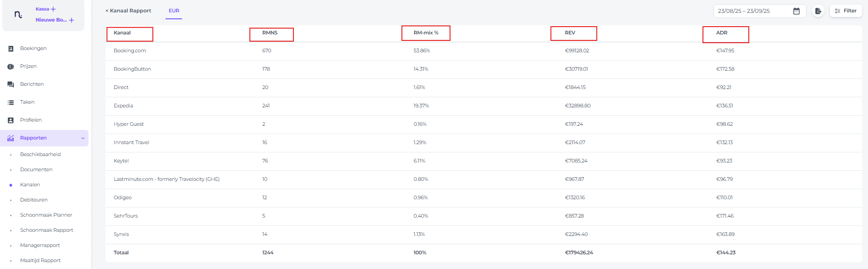
Task: Collapse the Rapporten menu chevron
Action: point(83,138)
